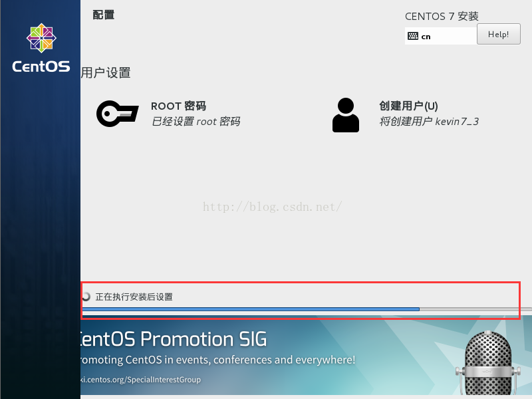Click the 用户设置 section heading
Screen dimensions: 532x399
[x=106, y=72]
